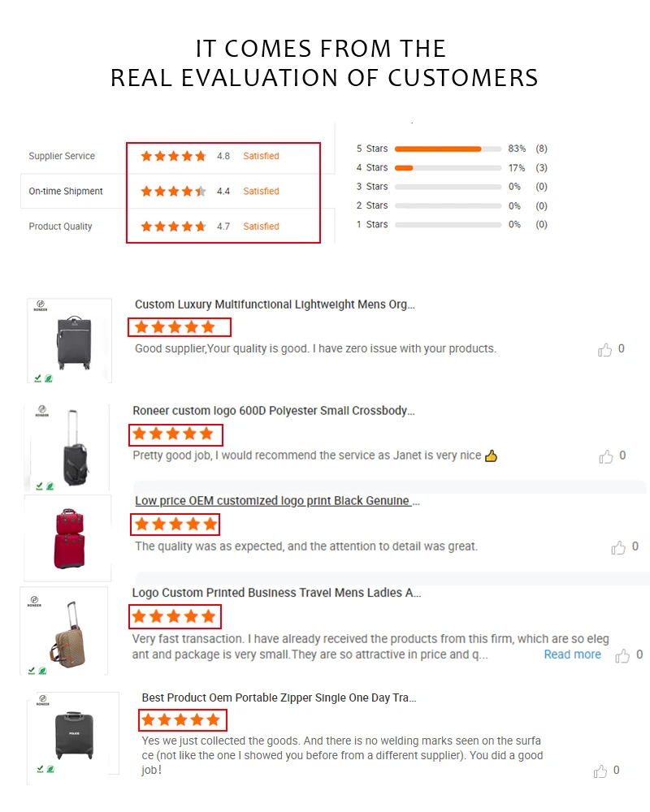Open the red luggage set thumbnail
Viewport: 650px width, 812px height.
point(68,538)
